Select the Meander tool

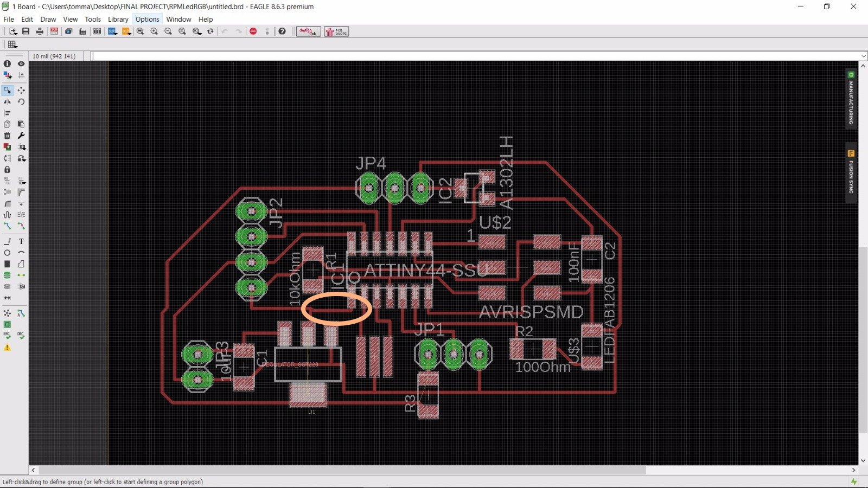point(7,215)
